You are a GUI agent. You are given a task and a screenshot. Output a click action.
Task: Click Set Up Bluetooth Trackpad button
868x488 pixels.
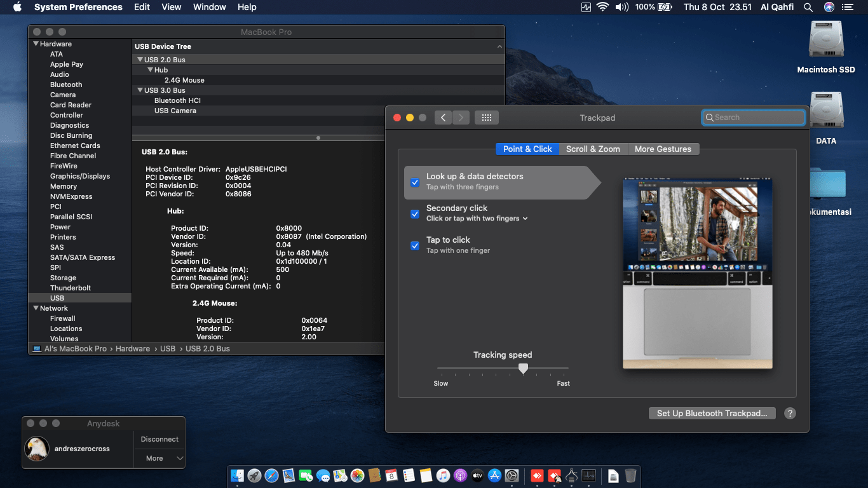click(712, 413)
